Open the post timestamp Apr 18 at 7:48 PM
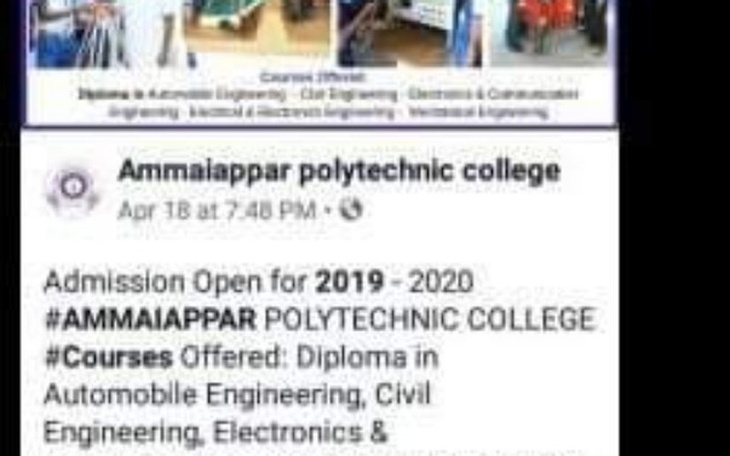Screen dimensions: 730x456 click(x=217, y=210)
